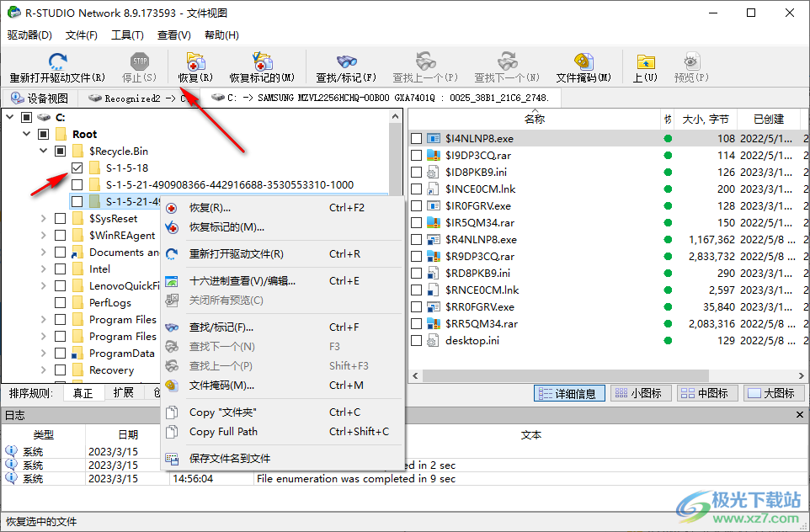Mark the $I4NLNP8.exe file checkbox
Image resolution: width=810 pixels, height=532 pixels.
[416, 138]
